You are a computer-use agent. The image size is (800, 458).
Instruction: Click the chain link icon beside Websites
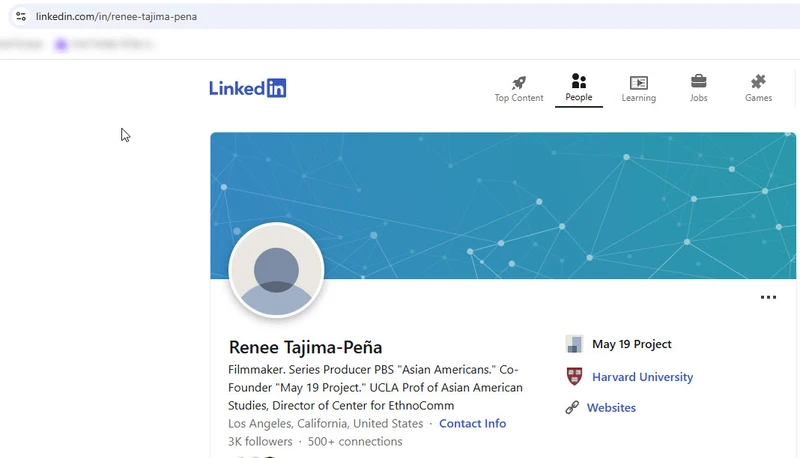click(x=572, y=408)
